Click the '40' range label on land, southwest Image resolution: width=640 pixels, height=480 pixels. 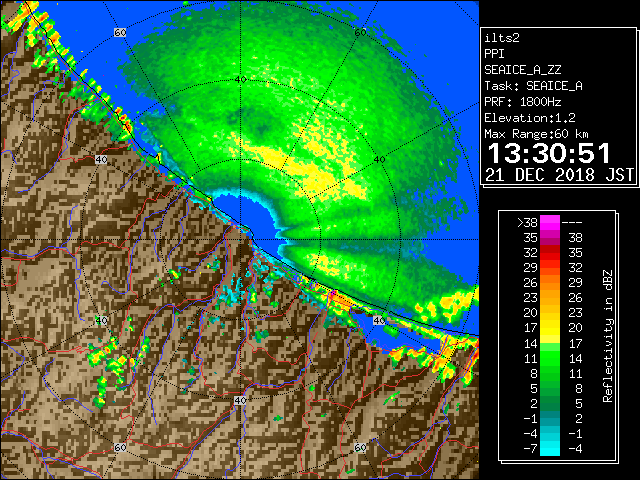click(x=101, y=320)
